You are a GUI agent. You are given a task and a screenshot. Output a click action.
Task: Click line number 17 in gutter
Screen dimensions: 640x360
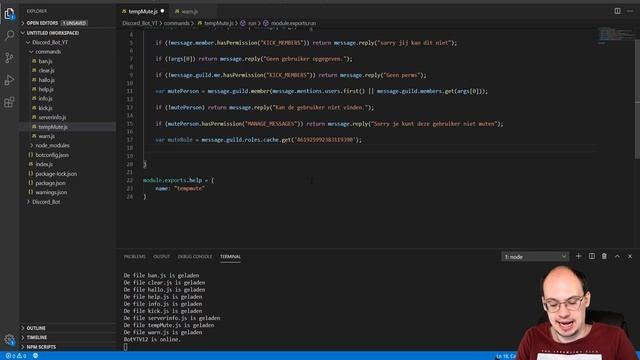tap(130, 140)
